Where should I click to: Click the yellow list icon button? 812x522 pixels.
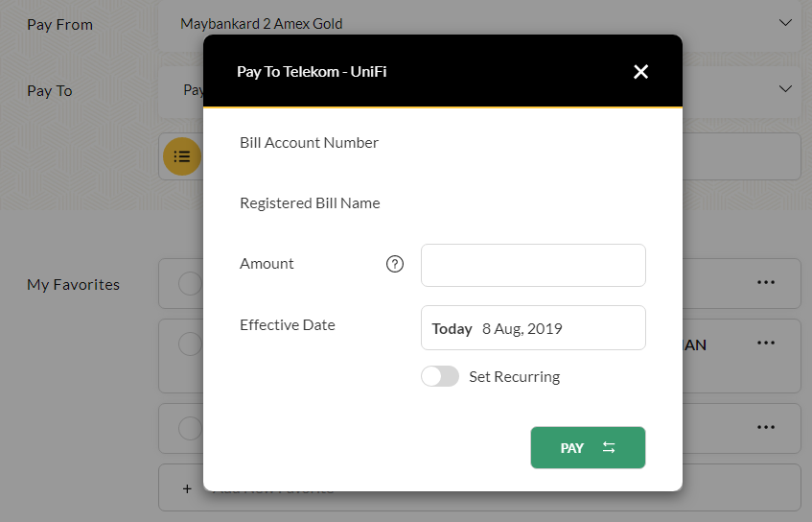(182, 156)
